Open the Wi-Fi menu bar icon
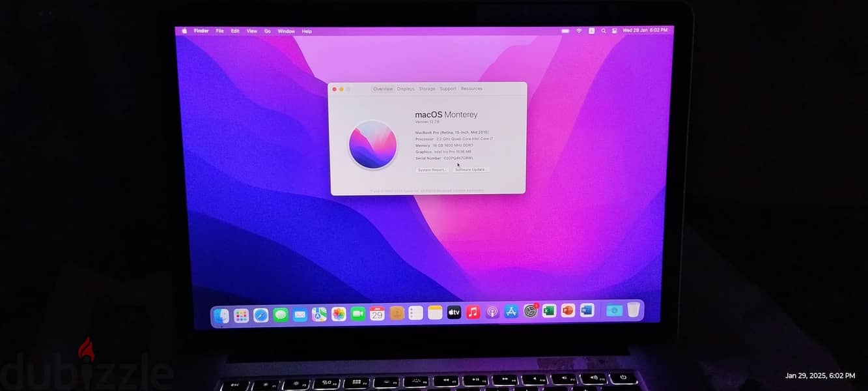 tap(579, 31)
